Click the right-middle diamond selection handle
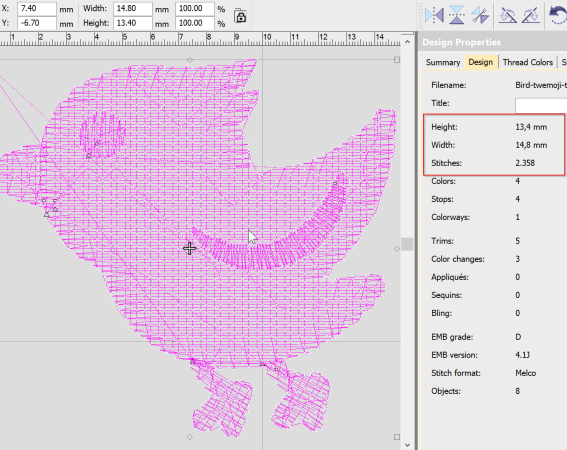 (x=397, y=249)
